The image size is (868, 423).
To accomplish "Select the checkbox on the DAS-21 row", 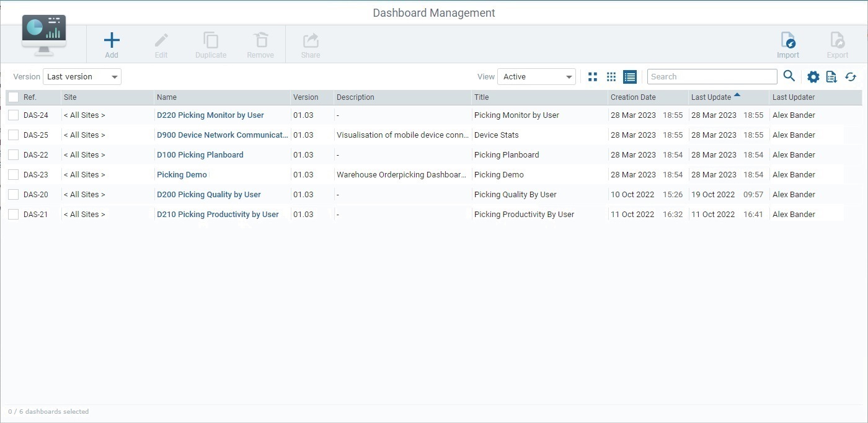I will (13, 214).
